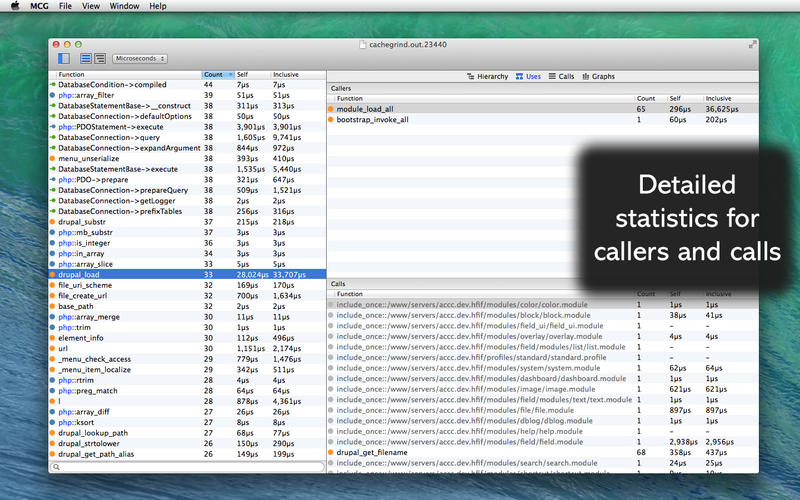800x500 pixels.
Task: Select php::array_slice row
Action: (x=187, y=264)
